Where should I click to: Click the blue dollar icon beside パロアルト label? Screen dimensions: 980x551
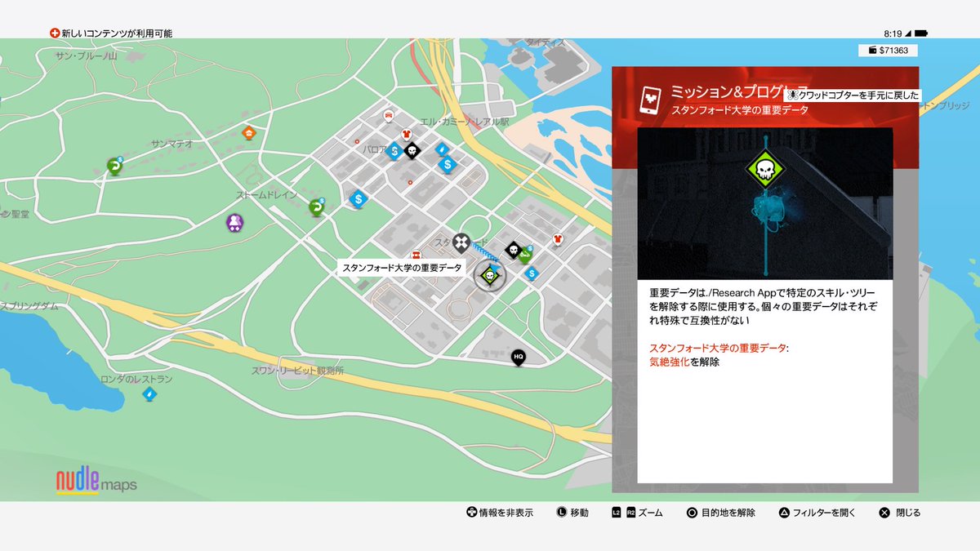394,151
